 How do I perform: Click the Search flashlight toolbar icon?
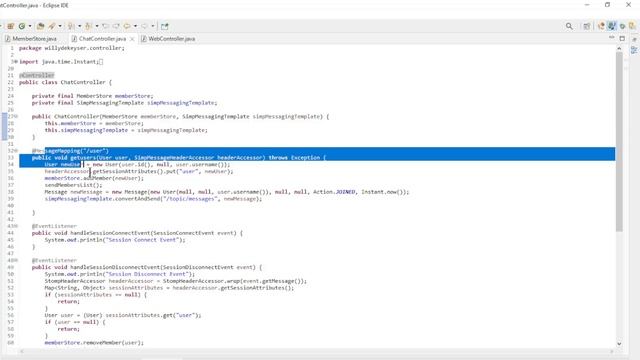point(52,26)
